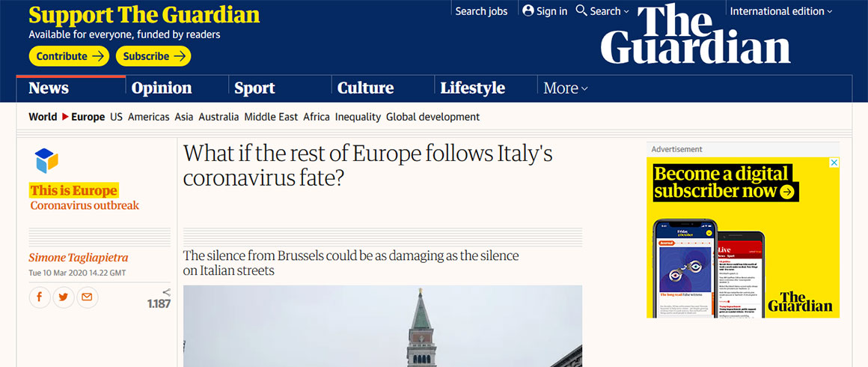Open the Sport section tab
Viewport: 868px width, 367px height.
pyautogui.click(x=254, y=88)
